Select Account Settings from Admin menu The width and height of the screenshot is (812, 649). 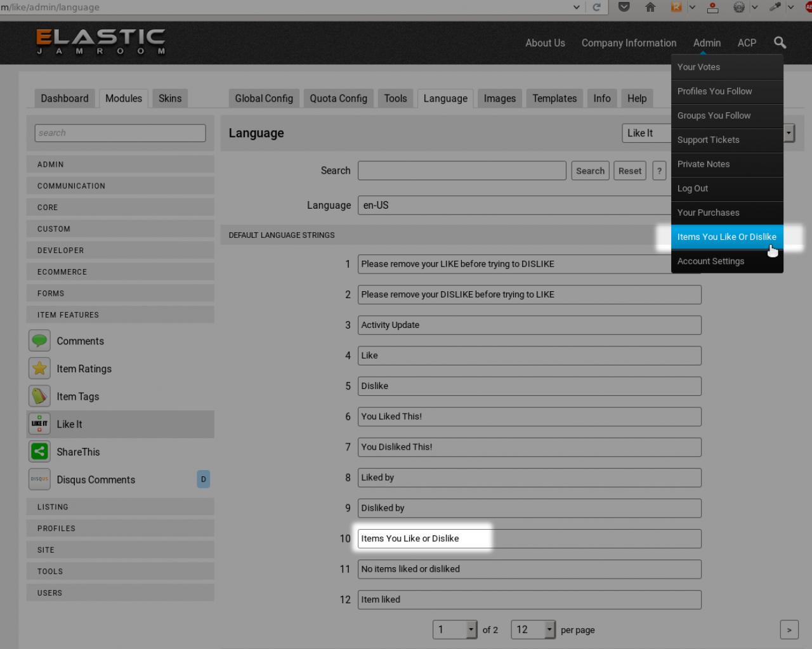(710, 261)
